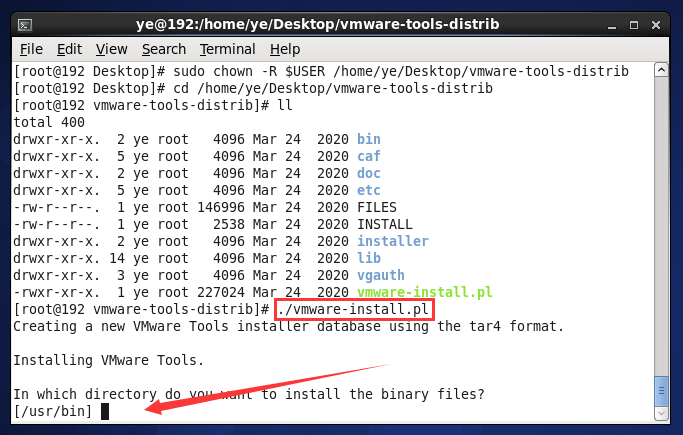Click the file size '146996'

(221, 207)
